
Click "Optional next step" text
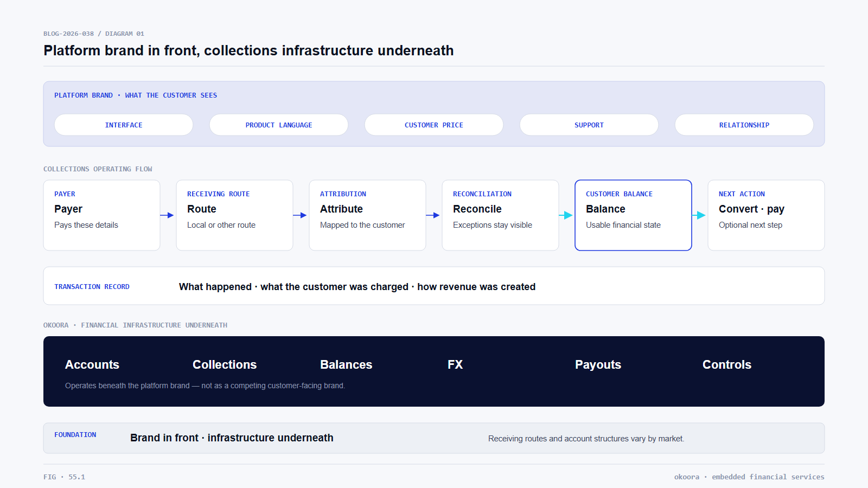tap(750, 225)
